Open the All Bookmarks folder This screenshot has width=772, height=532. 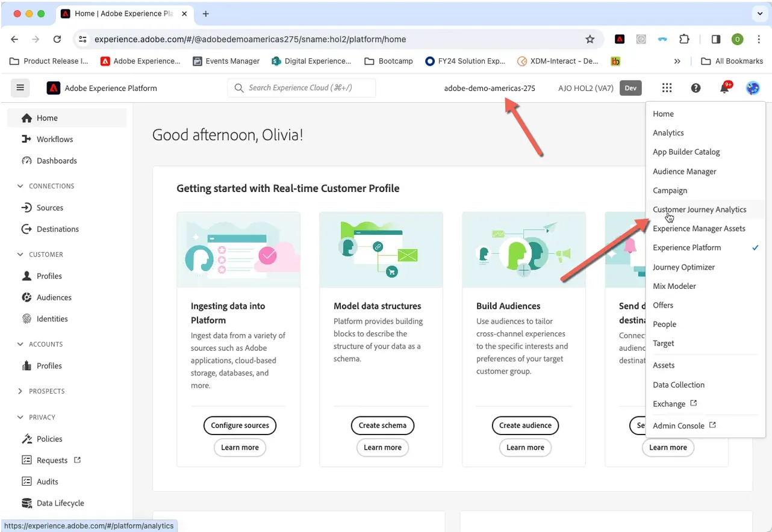pos(732,61)
